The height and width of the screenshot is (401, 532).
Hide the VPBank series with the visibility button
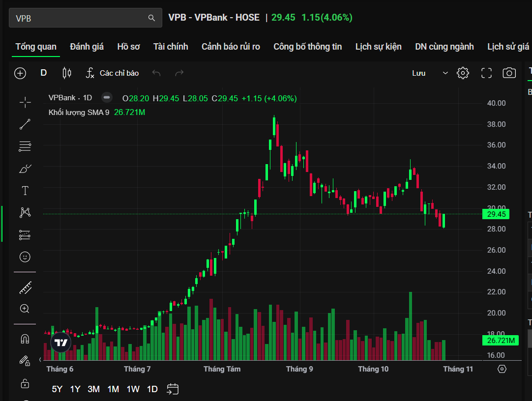[107, 98]
